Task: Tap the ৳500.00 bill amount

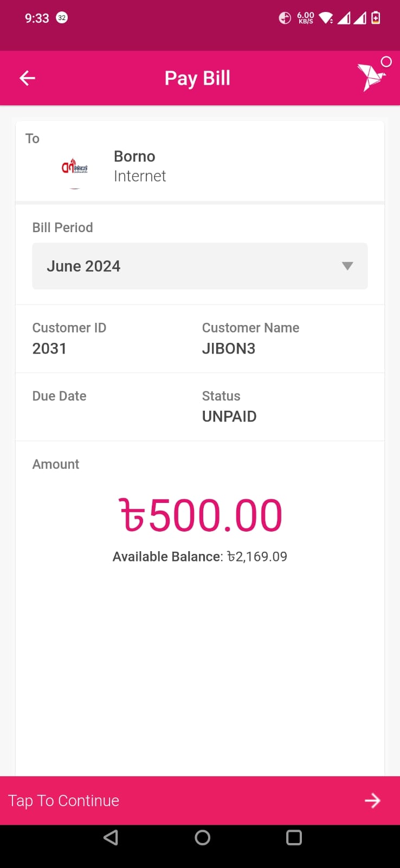Action: [200, 515]
